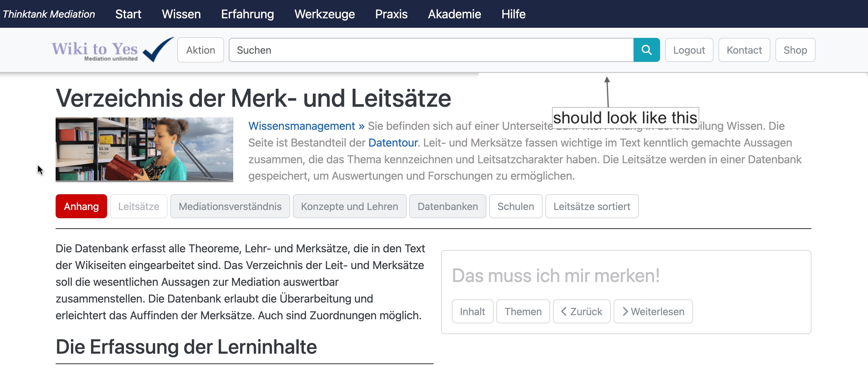The height and width of the screenshot is (378, 868).
Task: Open the Datentour link
Action: point(392,142)
